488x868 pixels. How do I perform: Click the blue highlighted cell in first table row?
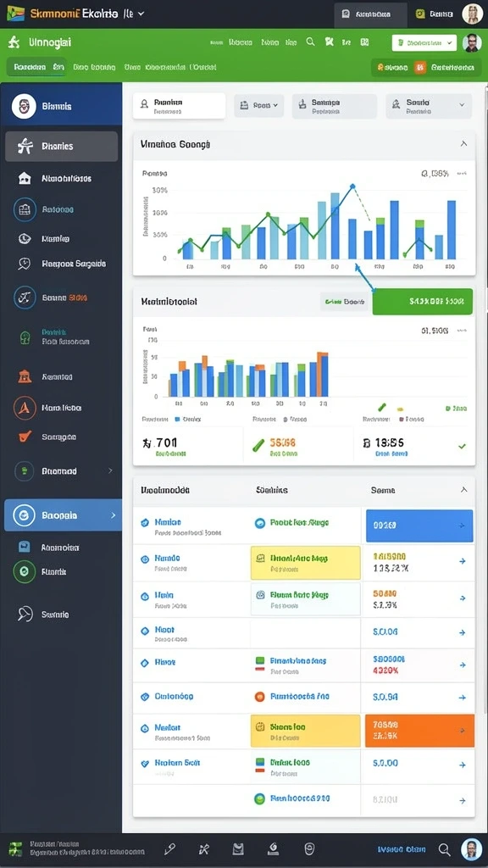[419, 526]
